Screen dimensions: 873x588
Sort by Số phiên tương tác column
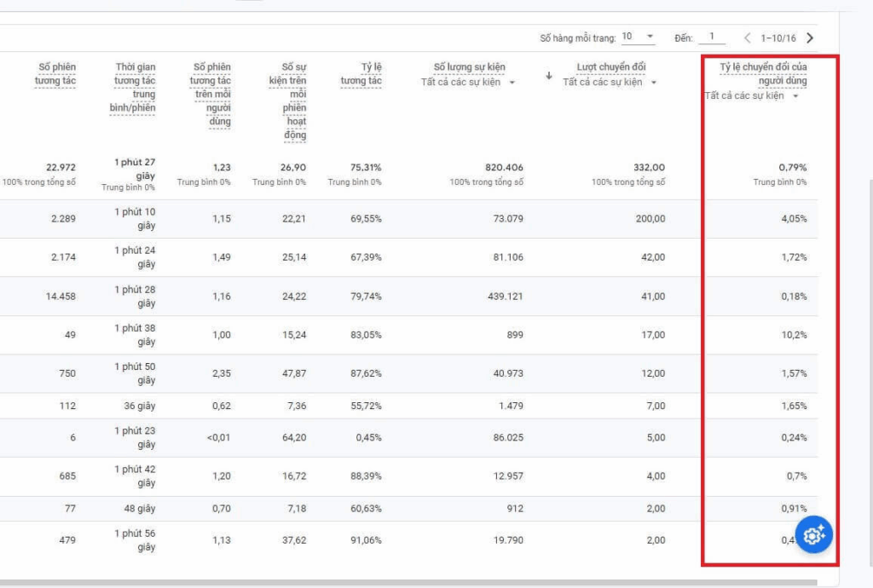[55, 74]
